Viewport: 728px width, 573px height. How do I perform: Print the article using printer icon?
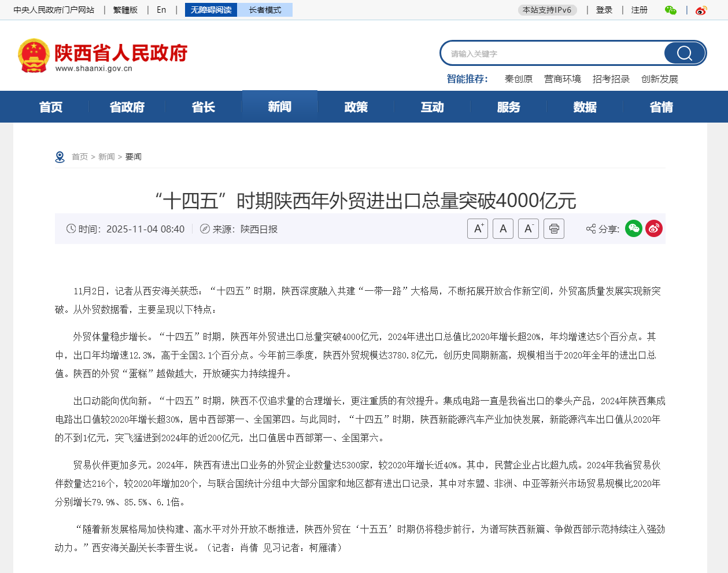(x=554, y=229)
